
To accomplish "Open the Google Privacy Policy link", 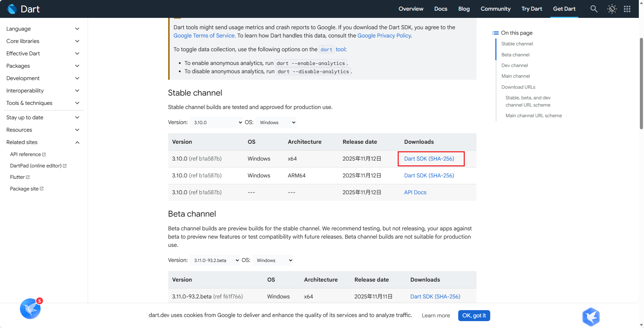I will (384, 36).
